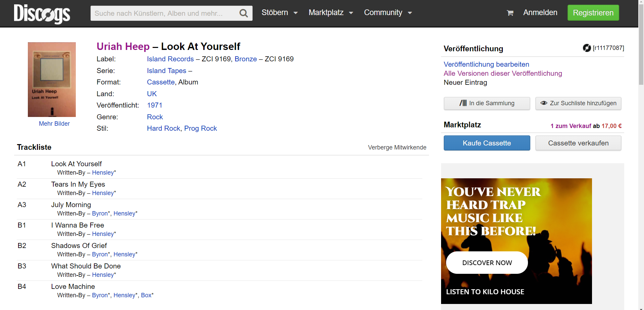Open 1971 release year link
644x310 pixels.
tap(155, 105)
